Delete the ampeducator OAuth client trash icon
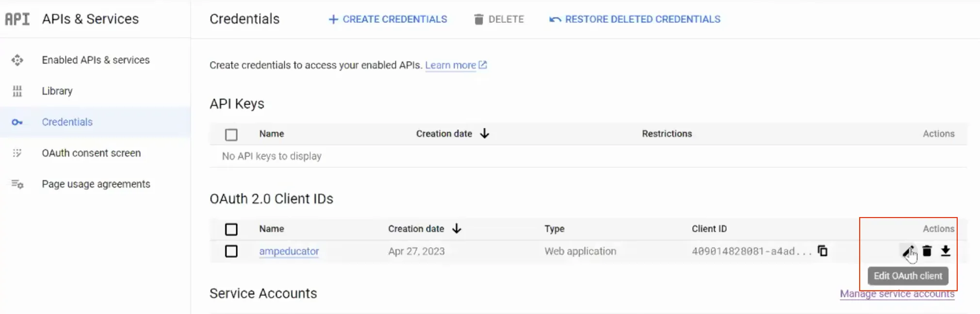Screen dimensions: 980x314 pyautogui.click(x=927, y=251)
